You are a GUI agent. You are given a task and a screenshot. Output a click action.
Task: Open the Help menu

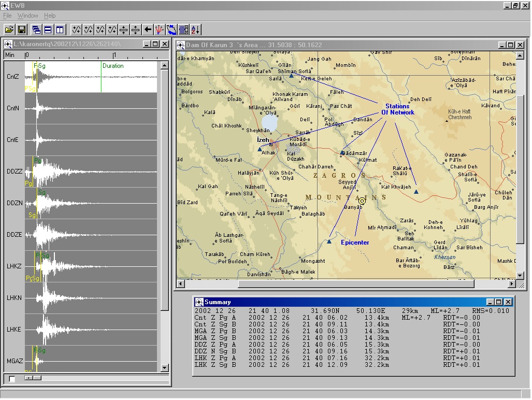tap(50, 16)
